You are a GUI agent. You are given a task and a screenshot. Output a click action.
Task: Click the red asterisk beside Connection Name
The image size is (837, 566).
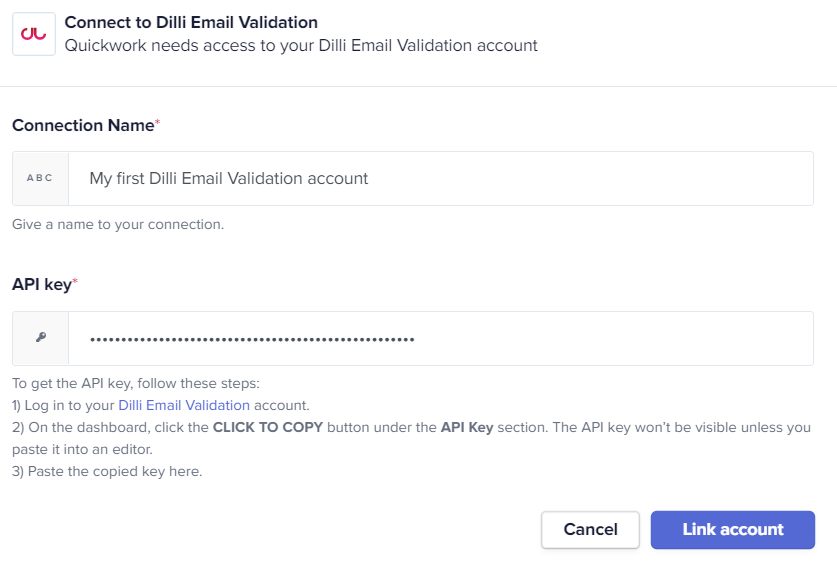point(157,122)
